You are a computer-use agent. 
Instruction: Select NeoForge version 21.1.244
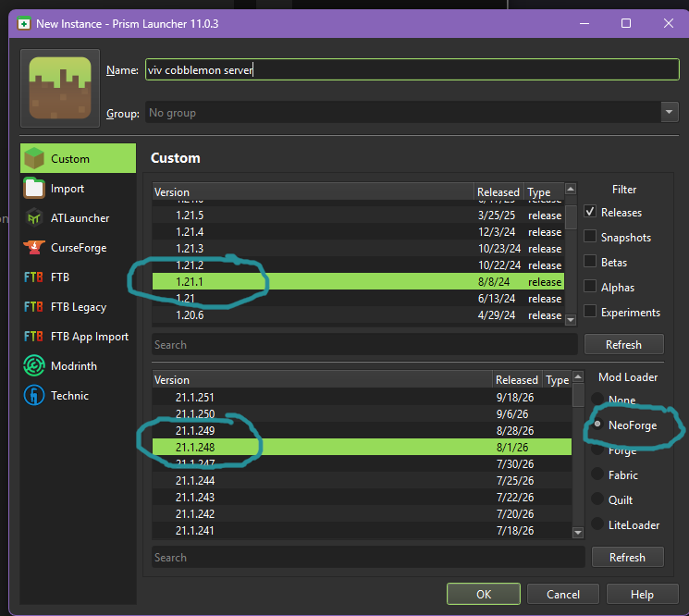[363, 481]
